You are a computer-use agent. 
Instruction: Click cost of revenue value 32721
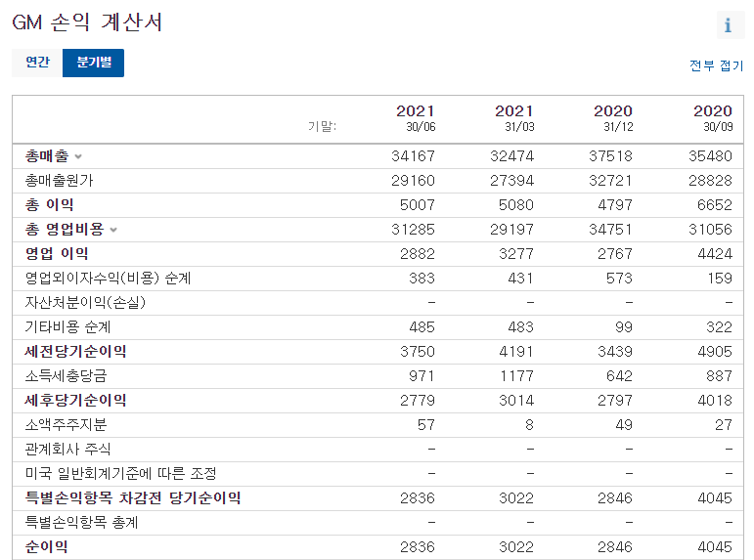[x=610, y=181]
